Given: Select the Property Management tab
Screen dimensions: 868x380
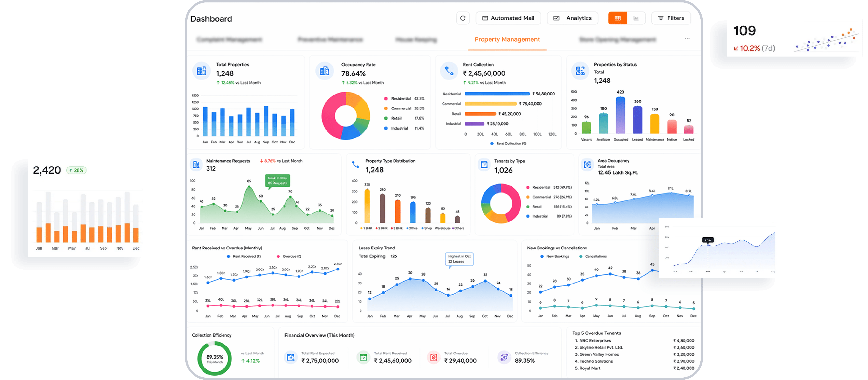Looking at the screenshot, I should pos(507,39).
